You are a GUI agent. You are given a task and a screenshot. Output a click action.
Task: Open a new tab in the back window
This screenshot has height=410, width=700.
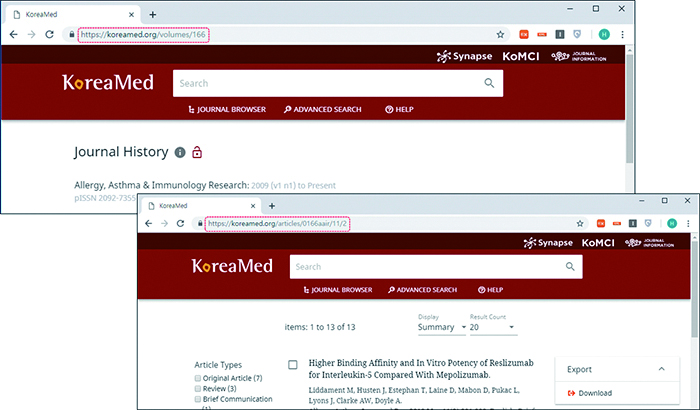(x=153, y=15)
